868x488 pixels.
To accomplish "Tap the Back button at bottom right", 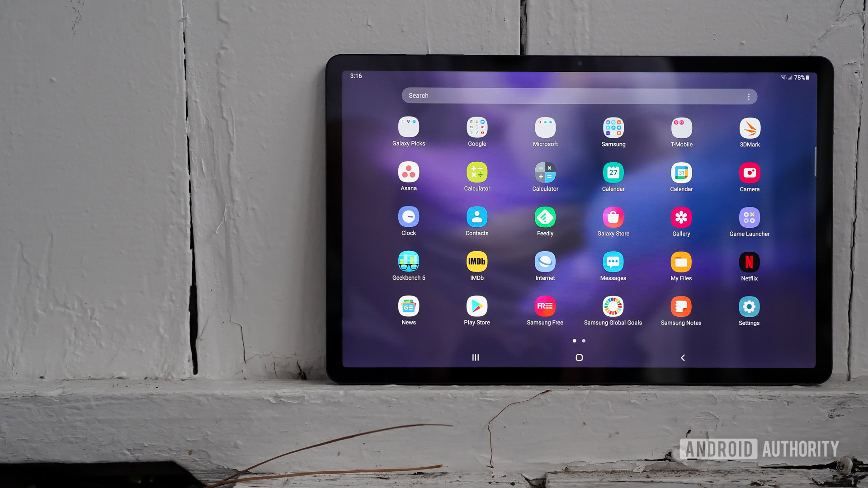I will pyautogui.click(x=683, y=357).
